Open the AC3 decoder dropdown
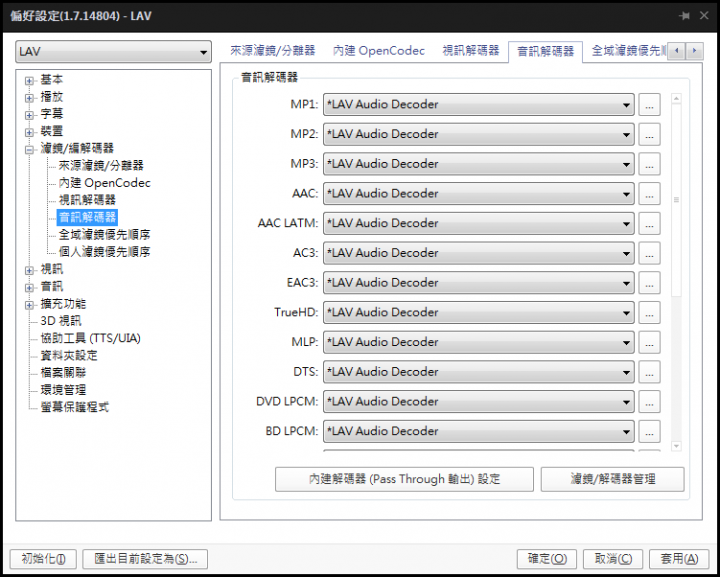The height and width of the screenshot is (577, 720). pos(478,253)
